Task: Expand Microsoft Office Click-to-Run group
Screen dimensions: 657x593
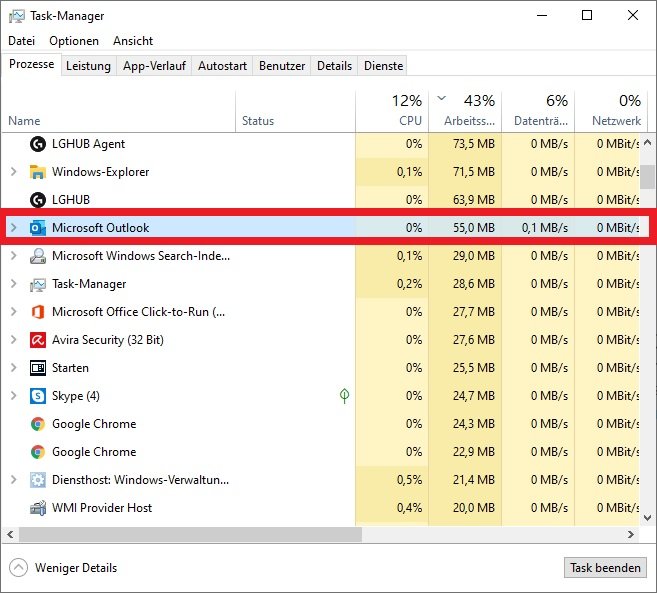Action: 13,312
